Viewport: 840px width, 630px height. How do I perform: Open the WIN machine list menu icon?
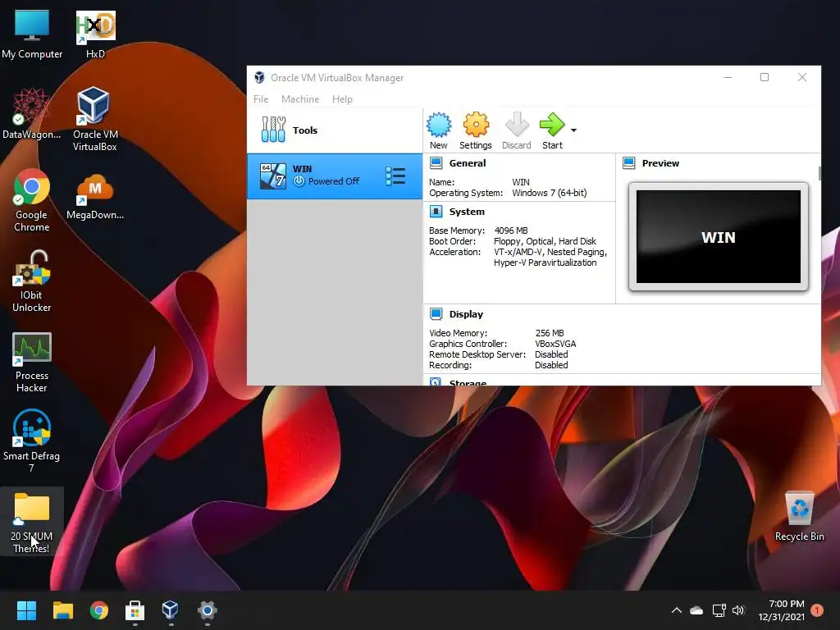click(x=395, y=176)
